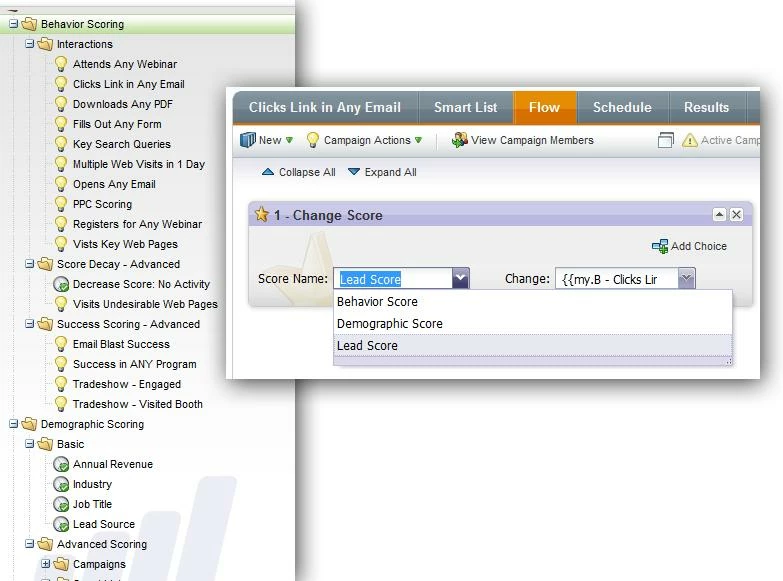Select Opens Any Email campaign
The height and width of the screenshot is (581, 783).
coord(114,184)
